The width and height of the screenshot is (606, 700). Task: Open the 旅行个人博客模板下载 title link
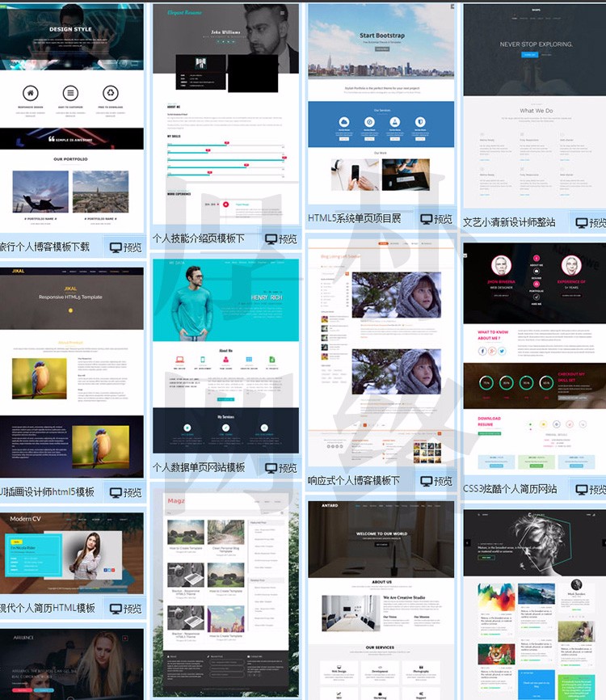[x=44, y=247]
